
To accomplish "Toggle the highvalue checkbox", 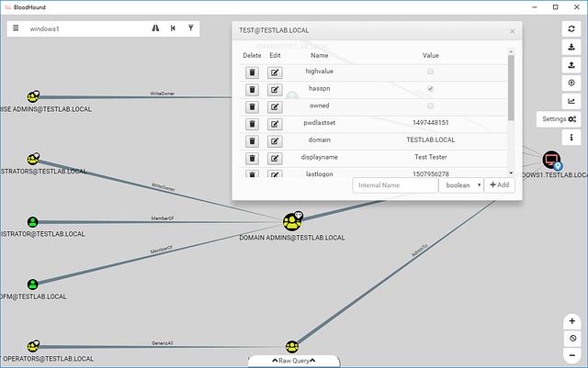I will [x=431, y=72].
